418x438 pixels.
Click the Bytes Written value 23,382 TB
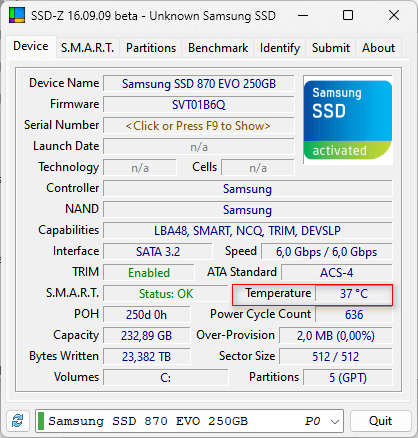click(146, 357)
